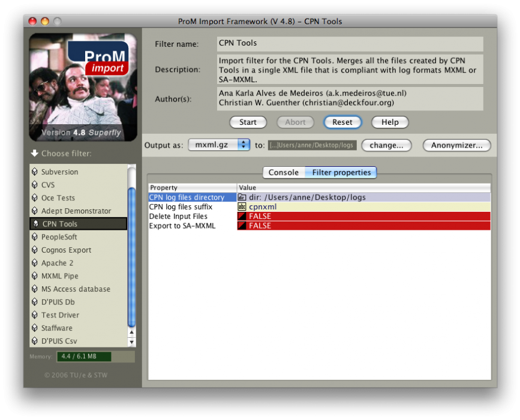Click the PeopleSoft filter icon
Image resolution: width=520 pixels, height=420 pixels.
(34, 237)
